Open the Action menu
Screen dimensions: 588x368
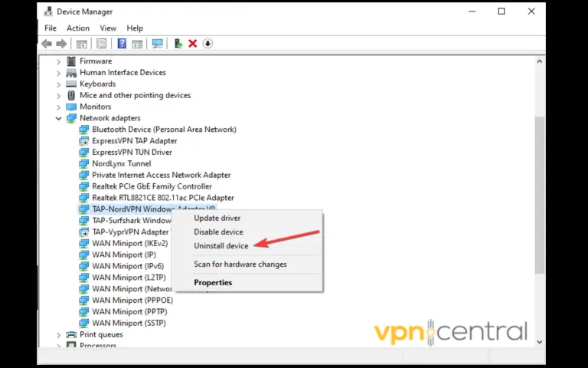pos(78,28)
